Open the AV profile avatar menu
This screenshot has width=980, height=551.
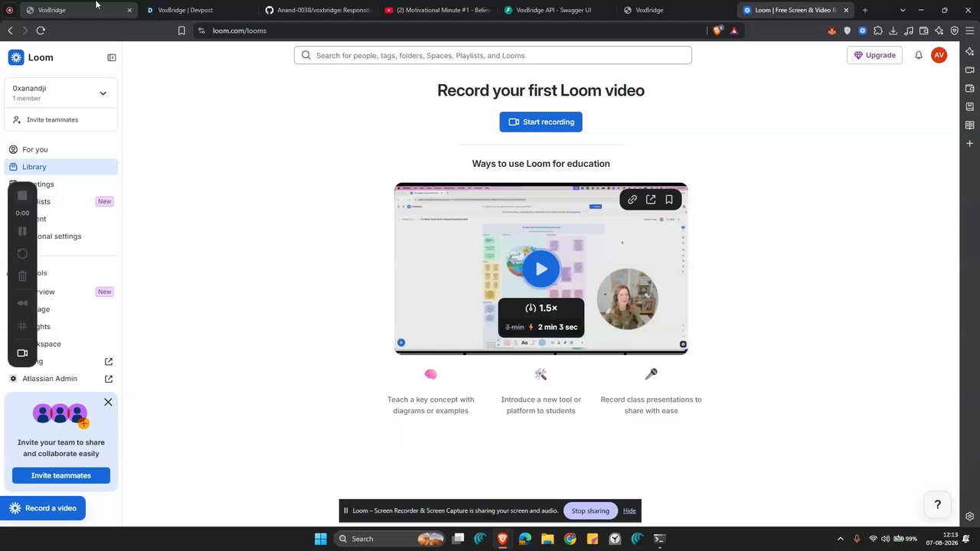(939, 55)
